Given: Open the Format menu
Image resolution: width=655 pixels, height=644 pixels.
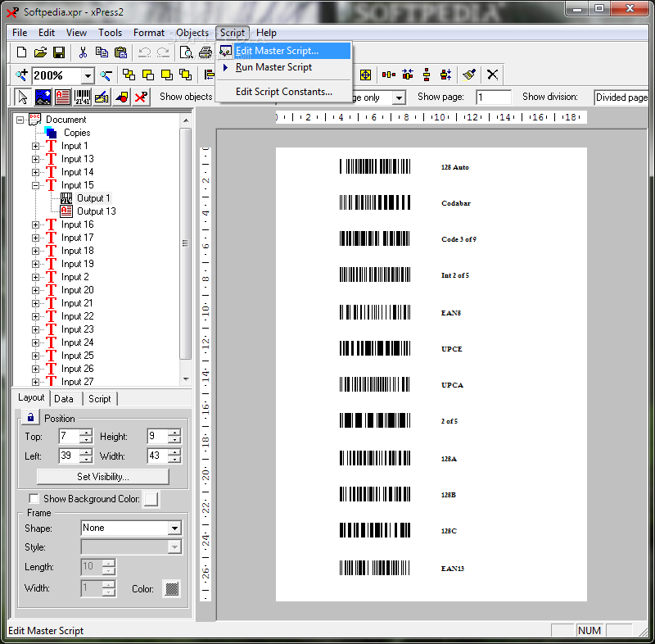Looking at the screenshot, I should (149, 33).
